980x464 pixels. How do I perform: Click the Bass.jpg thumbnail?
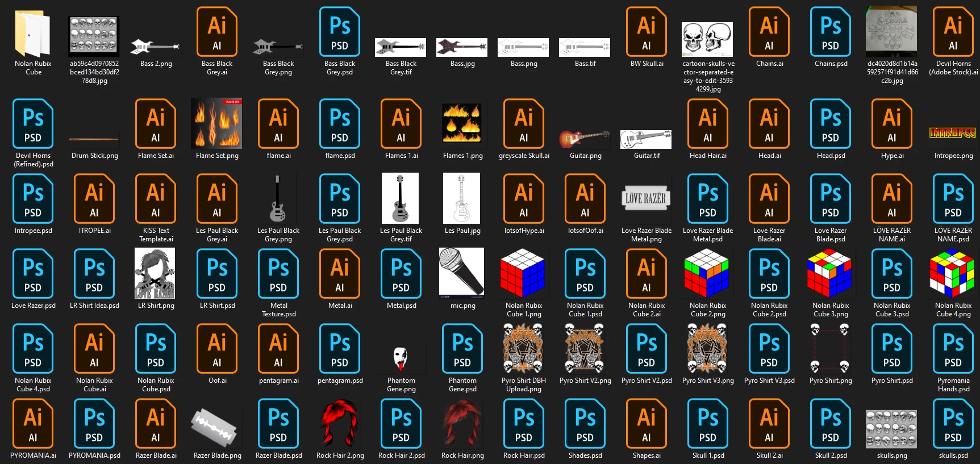462,47
